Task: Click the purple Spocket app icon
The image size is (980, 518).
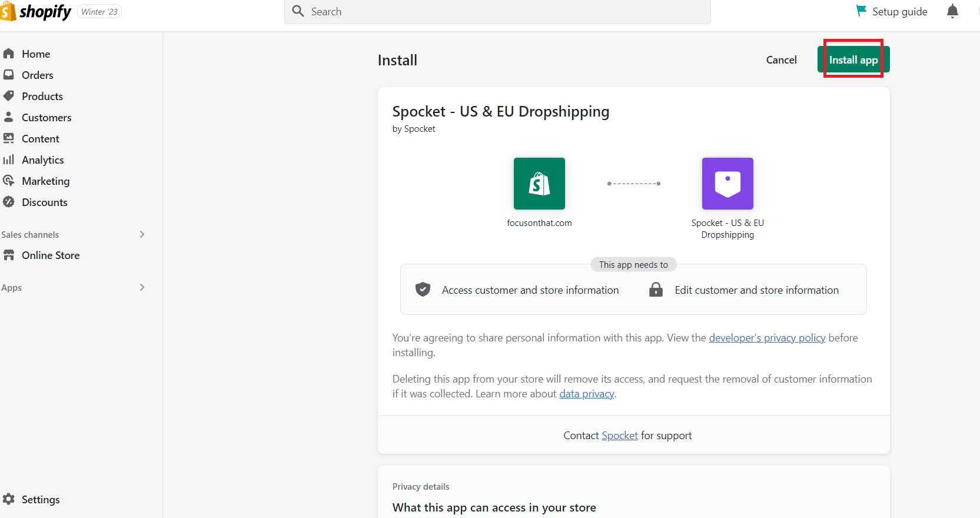Action: click(727, 184)
